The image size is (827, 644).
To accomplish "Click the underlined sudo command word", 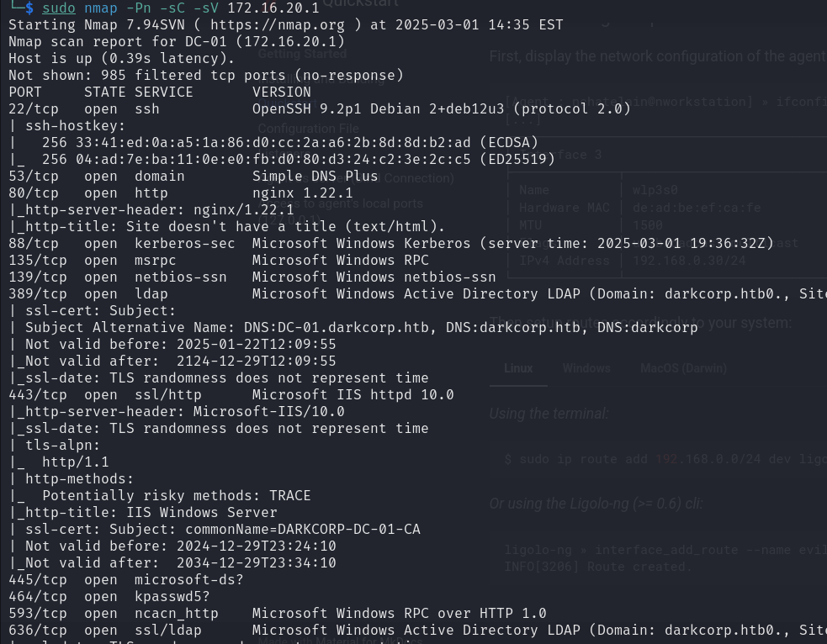I will point(59,8).
